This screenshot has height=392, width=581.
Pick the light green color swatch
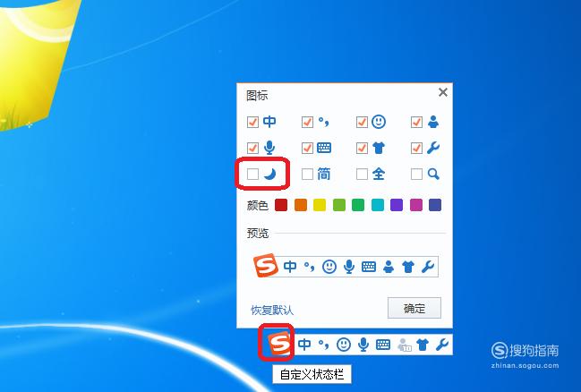coord(339,205)
